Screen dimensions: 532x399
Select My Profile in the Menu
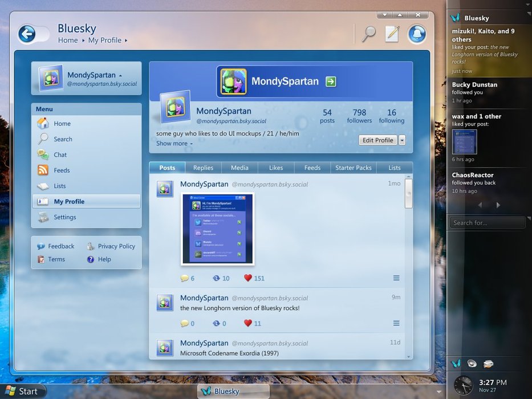tap(86, 201)
